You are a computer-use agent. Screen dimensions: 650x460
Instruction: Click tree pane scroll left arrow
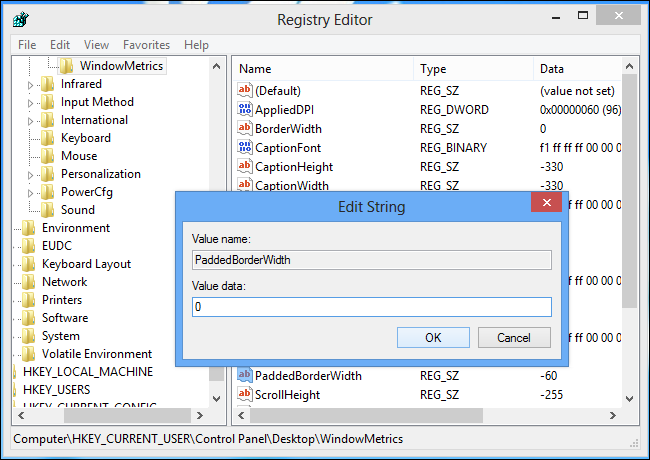point(22,415)
